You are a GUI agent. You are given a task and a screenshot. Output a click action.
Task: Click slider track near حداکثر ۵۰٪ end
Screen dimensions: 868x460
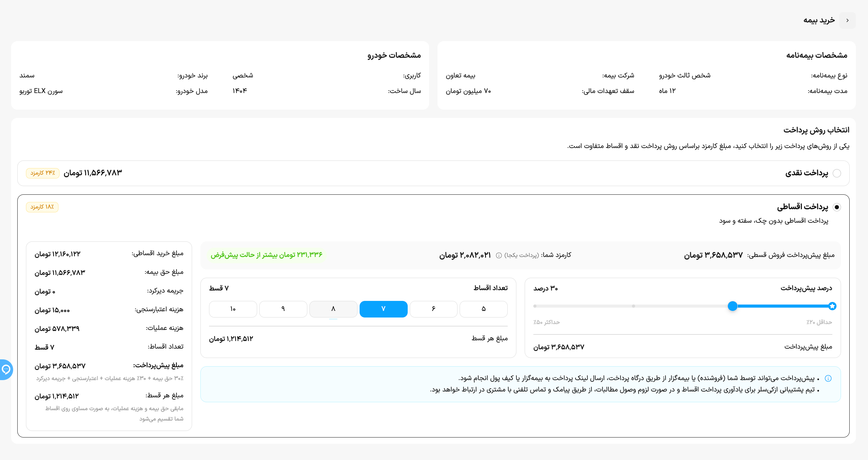535,306
